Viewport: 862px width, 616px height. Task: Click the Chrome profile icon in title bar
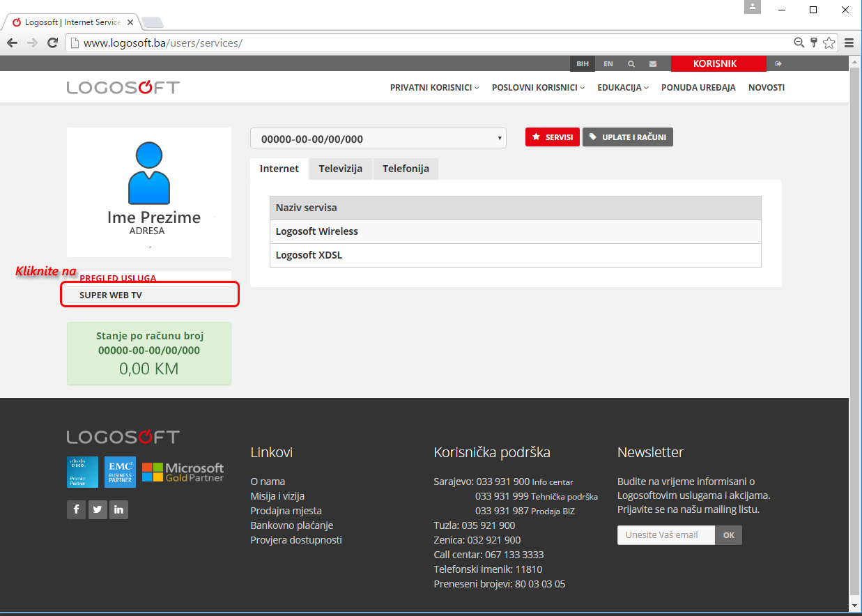click(752, 8)
